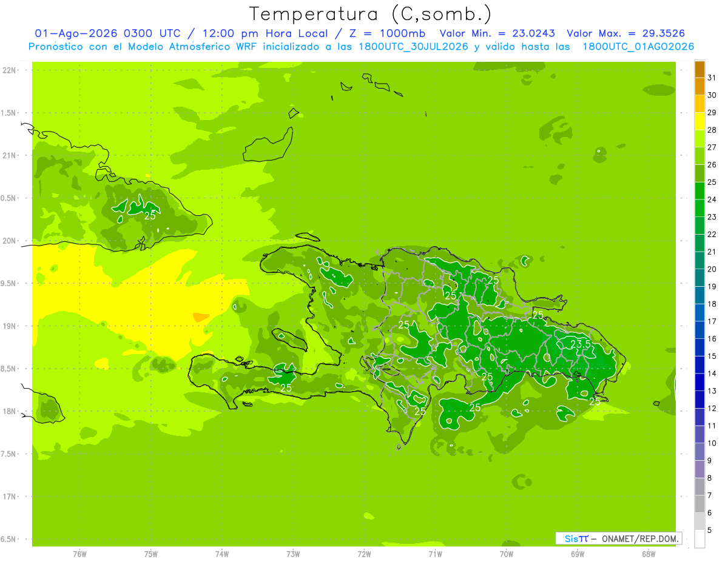Click the small orange hotspot west of Haiti
The image size is (728, 562).
click(200, 317)
